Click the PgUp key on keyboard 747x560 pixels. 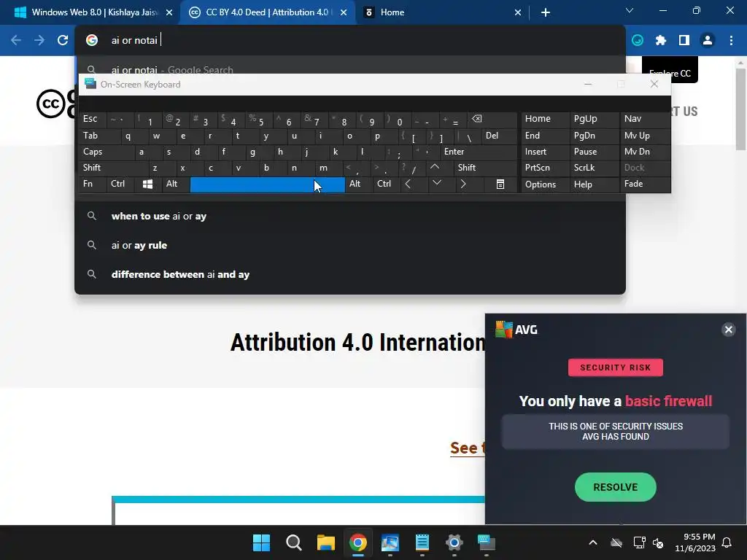tap(594, 119)
